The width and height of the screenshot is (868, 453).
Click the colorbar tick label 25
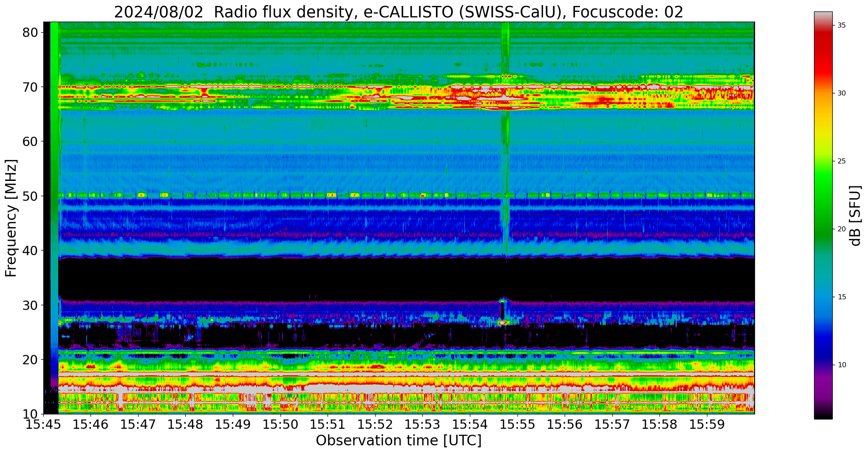pyautogui.click(x=842, y=161)
